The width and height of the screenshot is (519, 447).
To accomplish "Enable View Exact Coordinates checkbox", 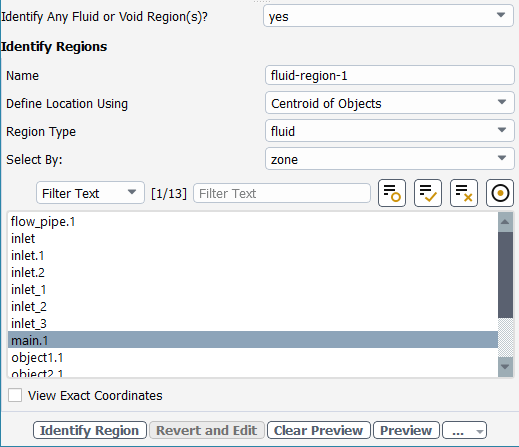I will (x=15, y=395).
